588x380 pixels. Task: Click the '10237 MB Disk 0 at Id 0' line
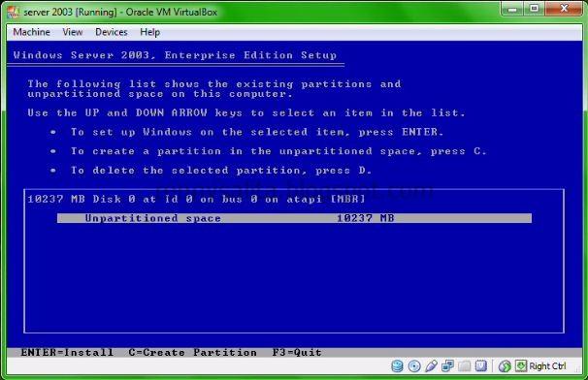pyautogui.click(x=196, y=199)
